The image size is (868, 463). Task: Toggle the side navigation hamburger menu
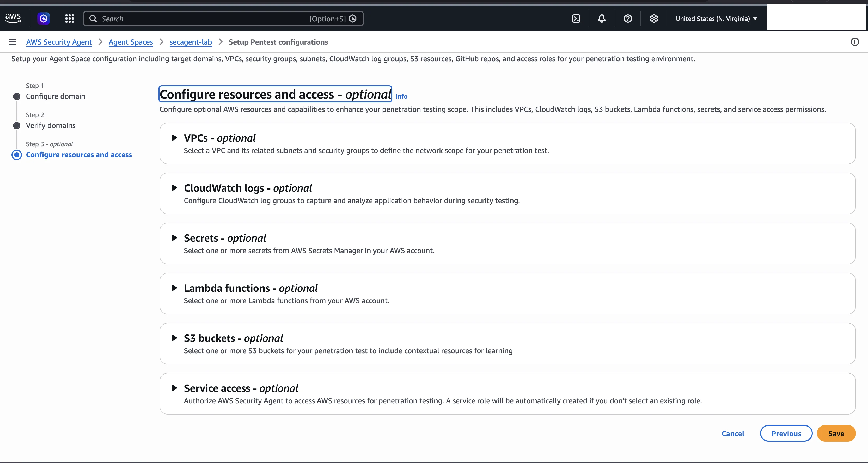click(12, 42)
